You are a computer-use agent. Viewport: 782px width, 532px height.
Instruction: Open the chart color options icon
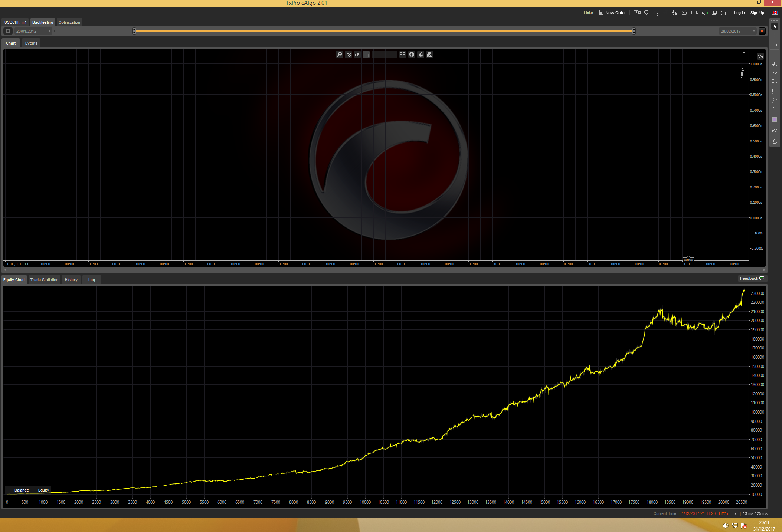click(421, 55)
